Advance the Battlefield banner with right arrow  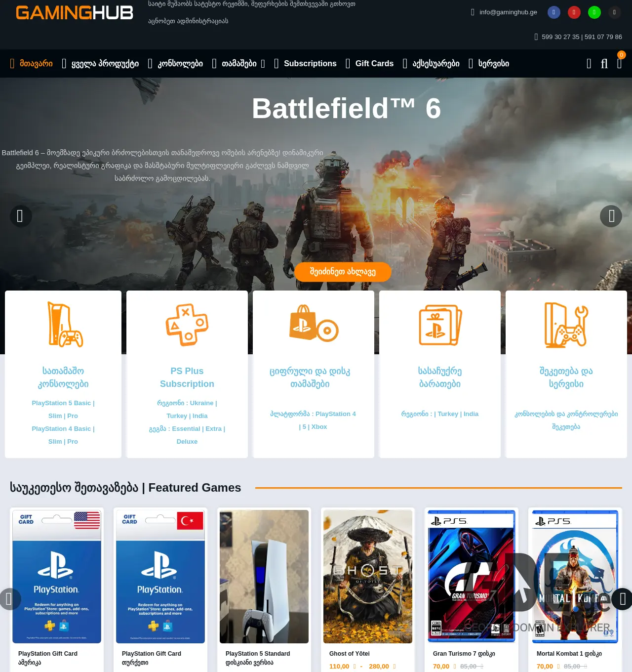[x=611, y=216]
